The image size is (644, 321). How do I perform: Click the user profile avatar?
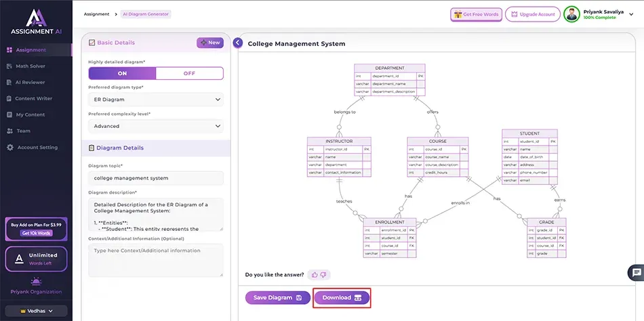(572, 14)
